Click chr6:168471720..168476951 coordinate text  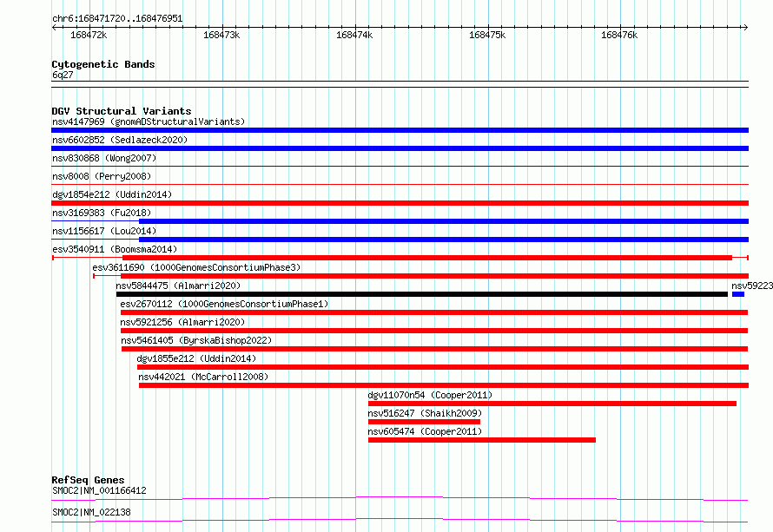click(117, 18)
